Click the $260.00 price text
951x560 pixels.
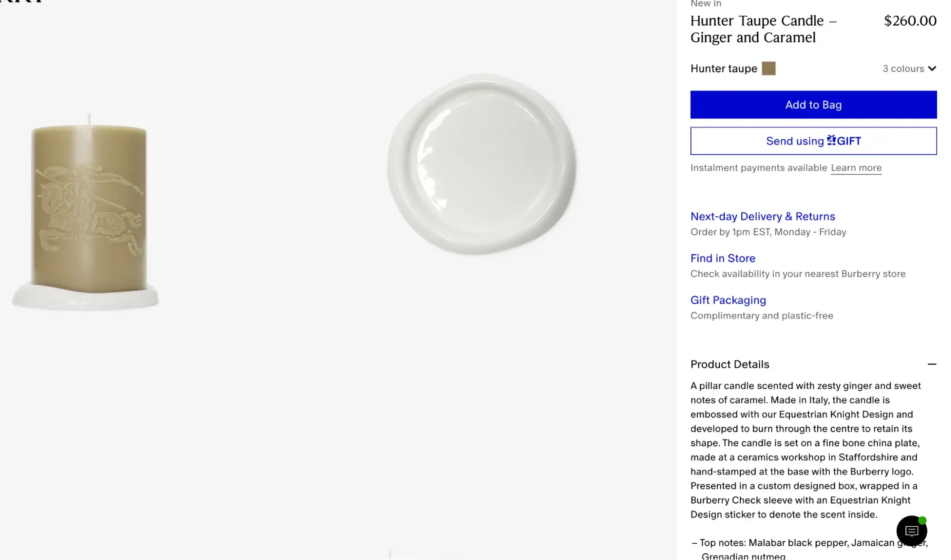[x=910, y=20]
